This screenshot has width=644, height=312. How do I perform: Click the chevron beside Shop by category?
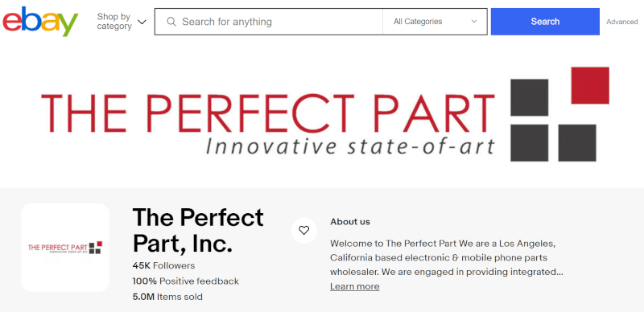coord(142,22)
